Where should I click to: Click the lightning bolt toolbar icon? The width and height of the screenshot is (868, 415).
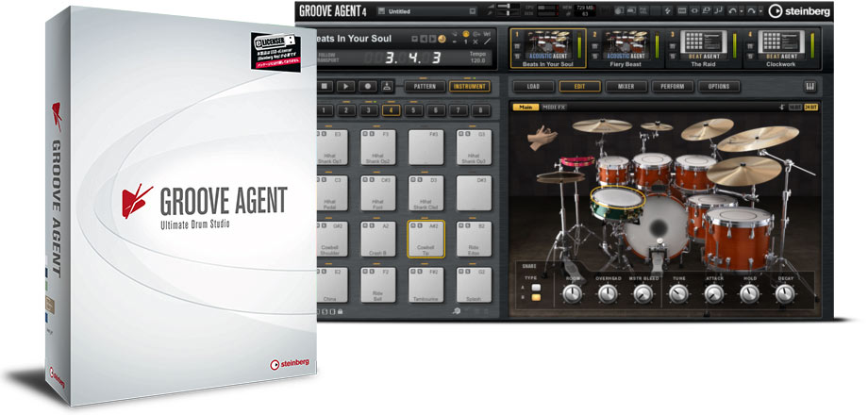[x=668, y=10]
